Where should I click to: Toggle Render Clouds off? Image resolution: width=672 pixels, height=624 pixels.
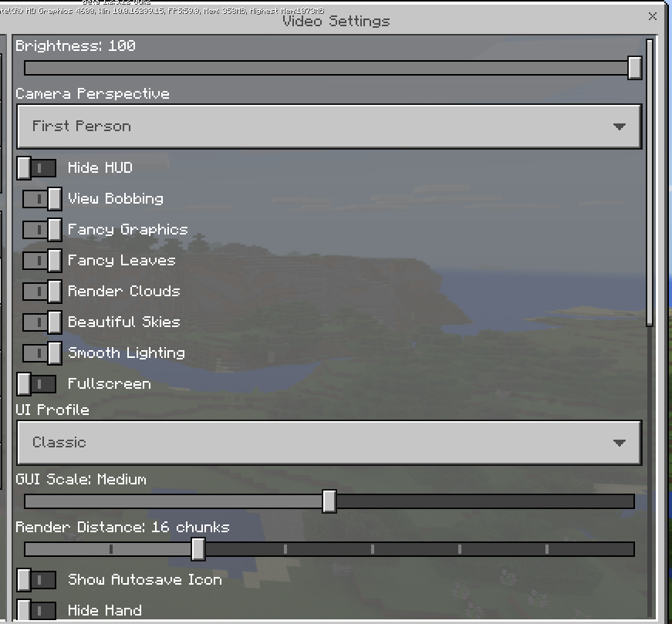coord(42,291)
